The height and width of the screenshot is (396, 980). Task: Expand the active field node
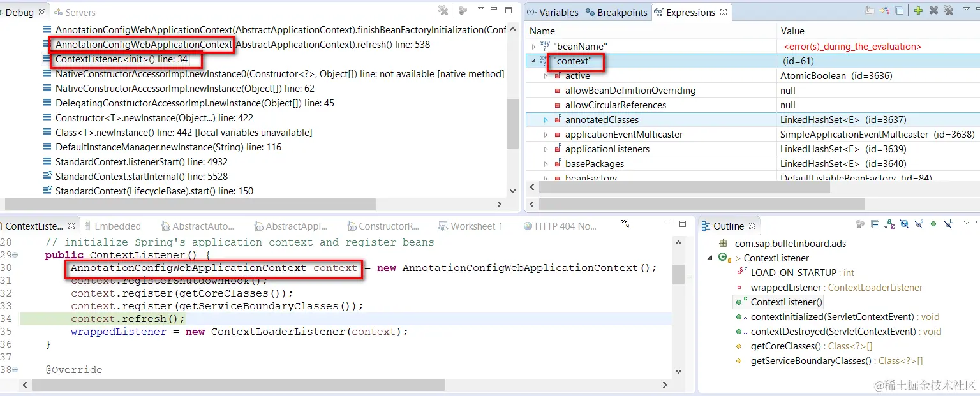(546, 76)
